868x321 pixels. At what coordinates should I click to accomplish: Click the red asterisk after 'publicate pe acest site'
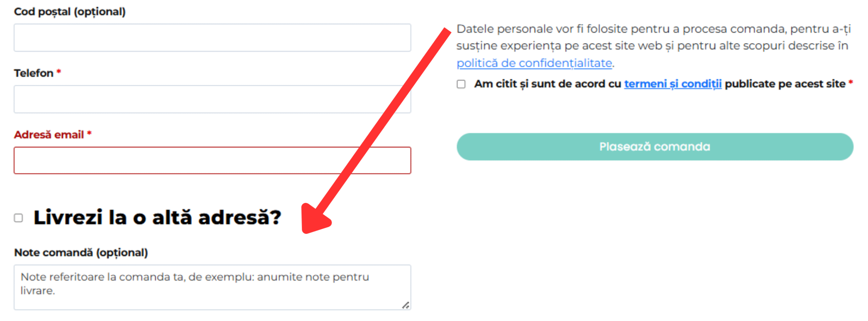coord(850,82)
